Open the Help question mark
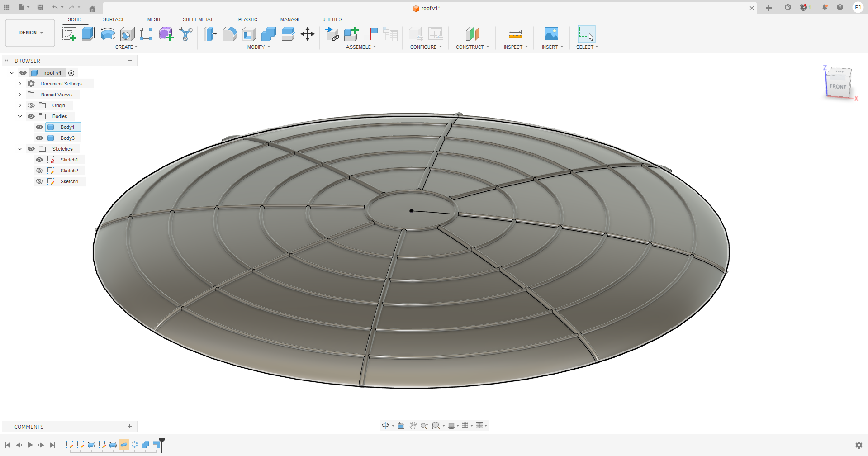The height and width of the screenshot is (456, 868). click(840, 7)
